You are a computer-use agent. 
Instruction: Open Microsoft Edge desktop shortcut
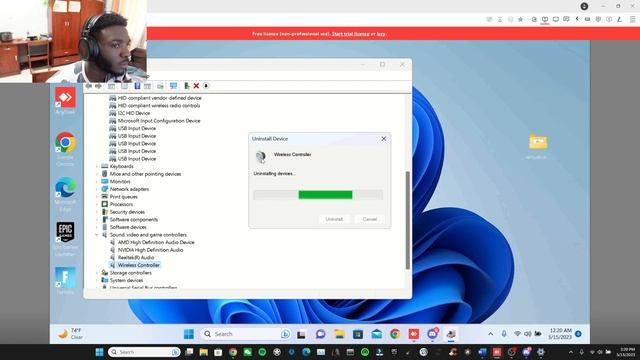click(65, 194)
